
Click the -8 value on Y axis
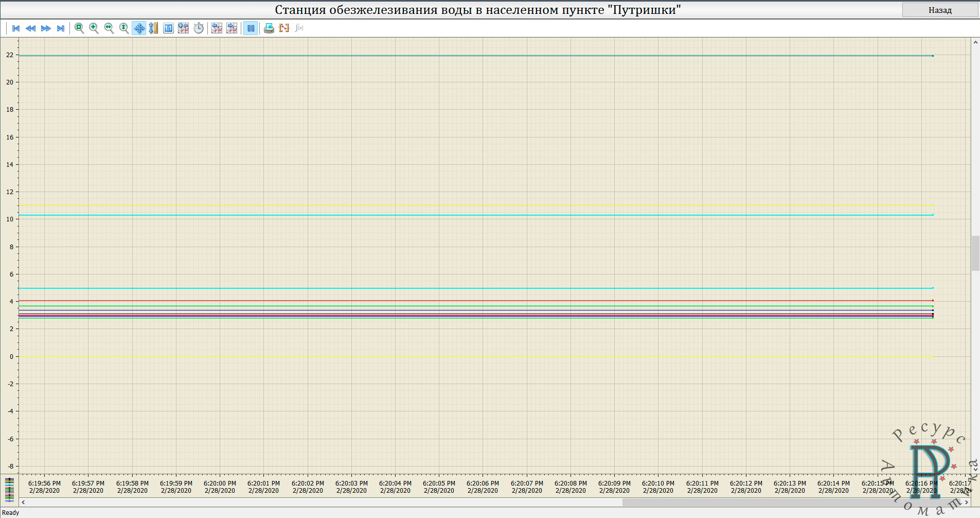pos(10,466)
